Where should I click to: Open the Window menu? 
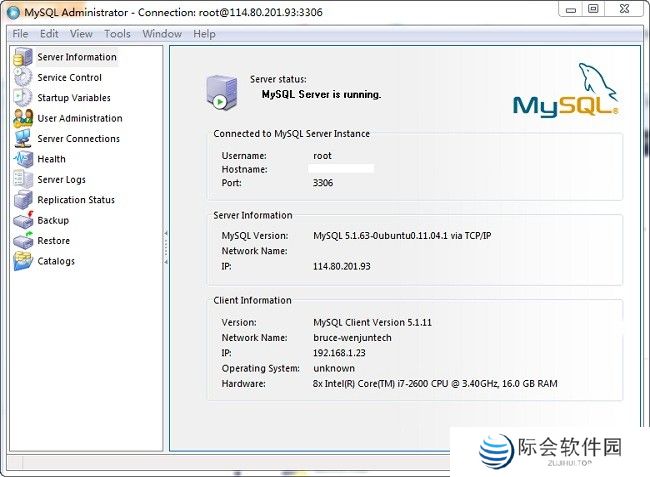(x=162, y=34)
